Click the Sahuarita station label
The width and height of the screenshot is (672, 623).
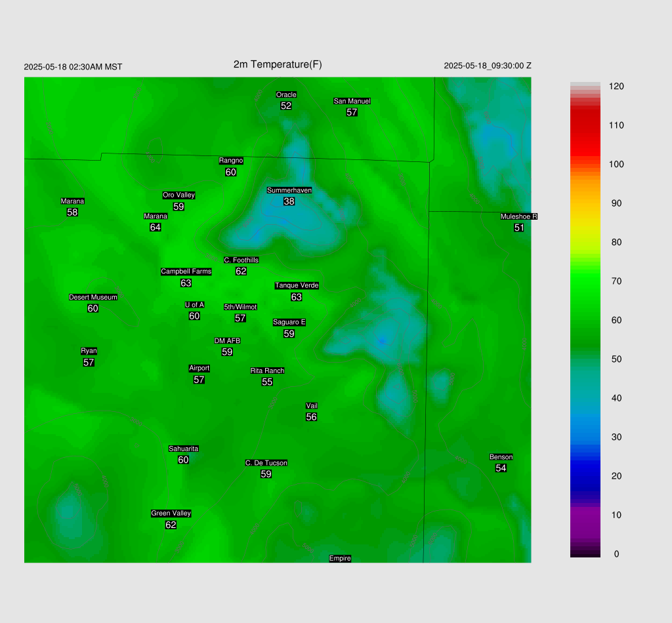(184, 449)
